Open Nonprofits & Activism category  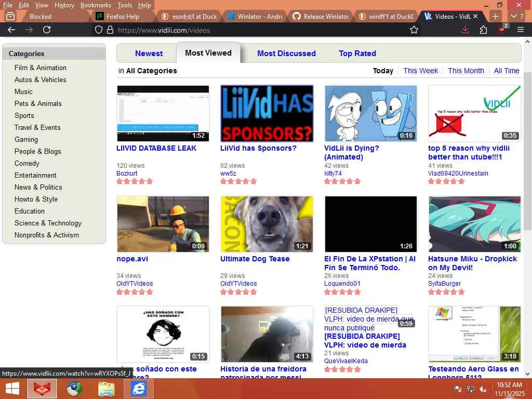46,235
